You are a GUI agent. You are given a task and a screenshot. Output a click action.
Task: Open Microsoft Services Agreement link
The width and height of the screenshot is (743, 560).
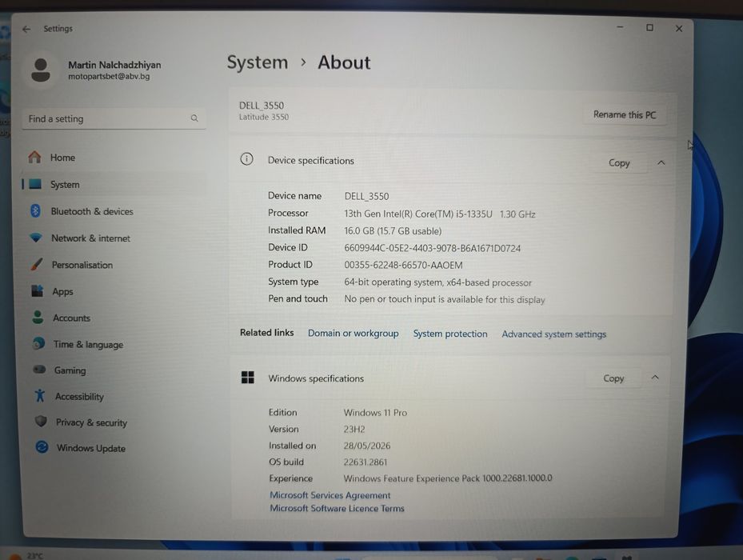pos(330,495)
